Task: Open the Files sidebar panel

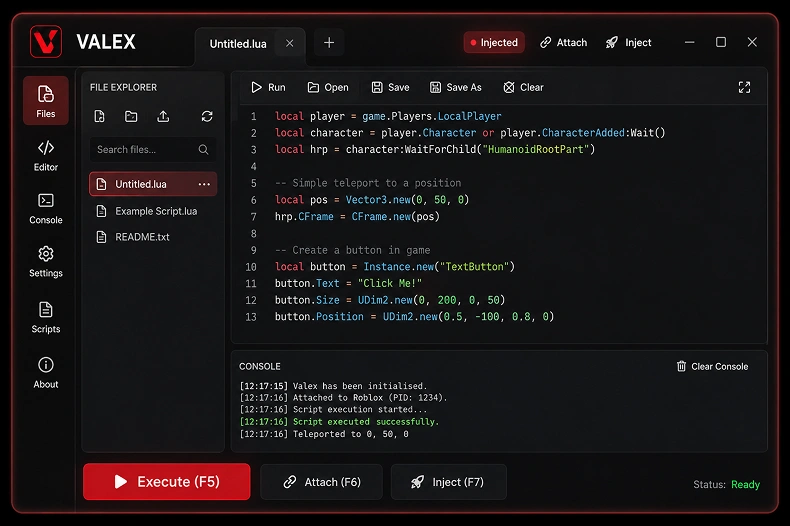Action: tap(46, 101)
